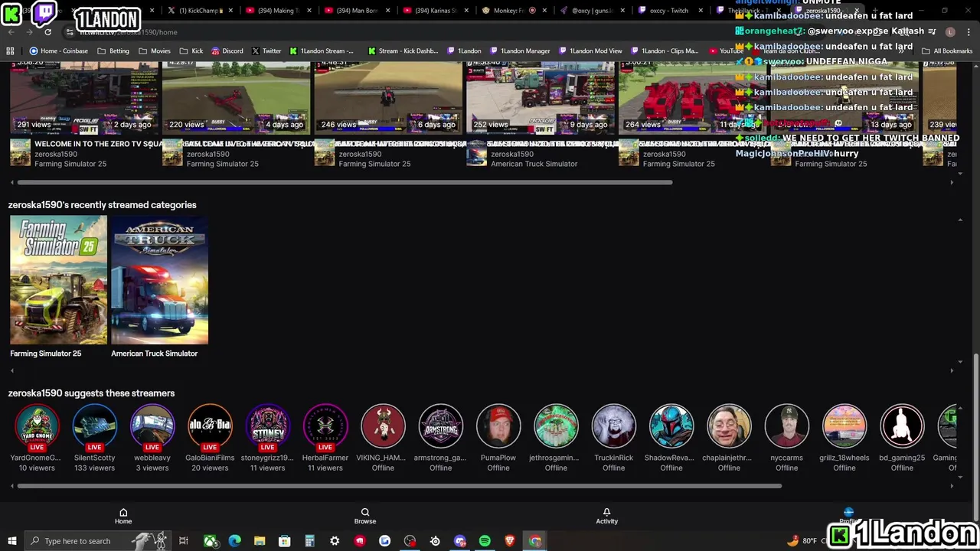Open the Windows Start menu

tap(11, 541)
